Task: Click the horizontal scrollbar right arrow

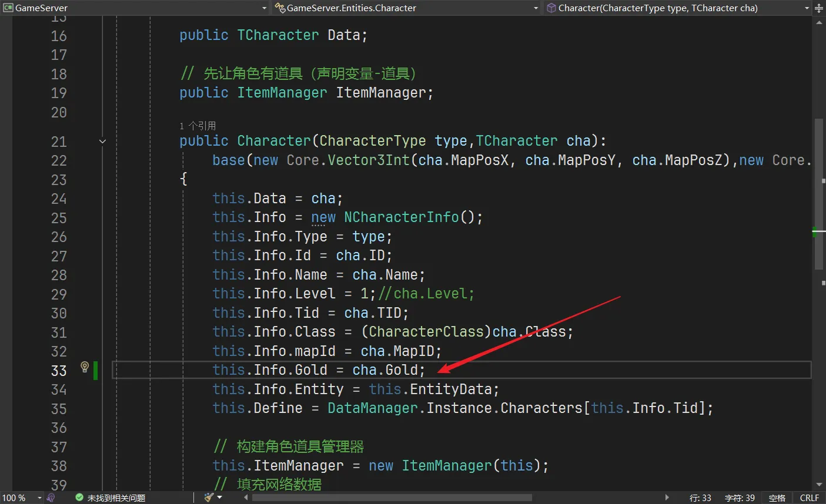Action: [667, 498]
